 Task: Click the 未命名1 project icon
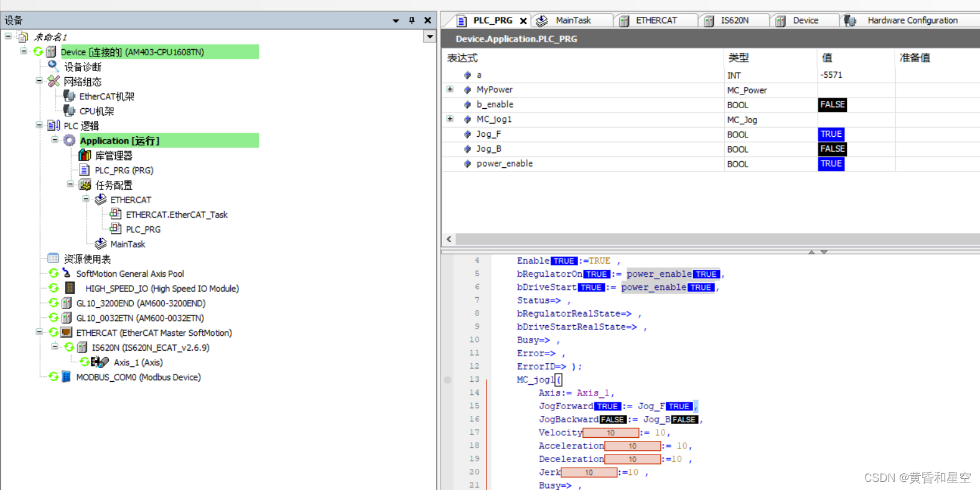pyautogui.click(x=23, y=37)
